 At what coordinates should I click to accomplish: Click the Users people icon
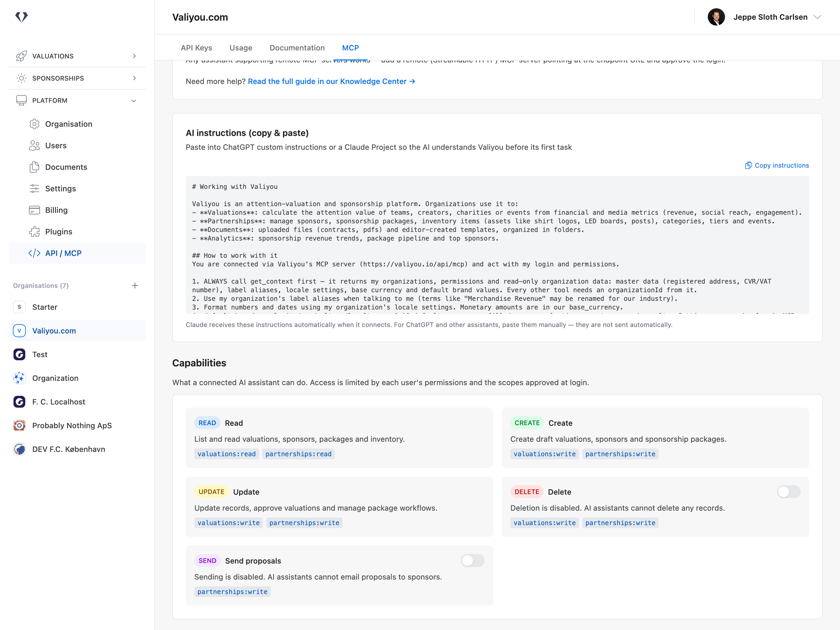(34, 146)
